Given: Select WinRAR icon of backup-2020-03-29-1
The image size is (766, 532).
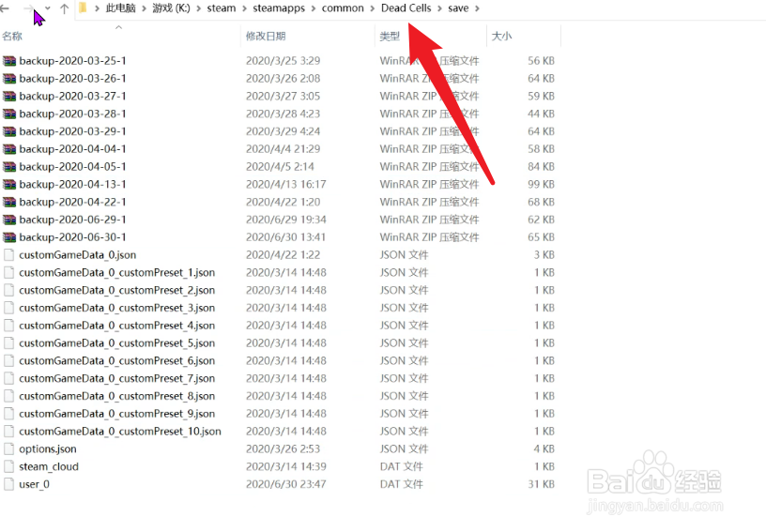Looking at the screenshot, I should point(9,131).
